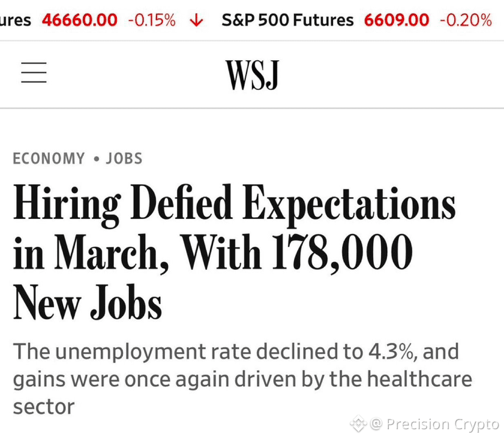Select the S&P 500 Futures ticker label

click(x=288, y=20)
